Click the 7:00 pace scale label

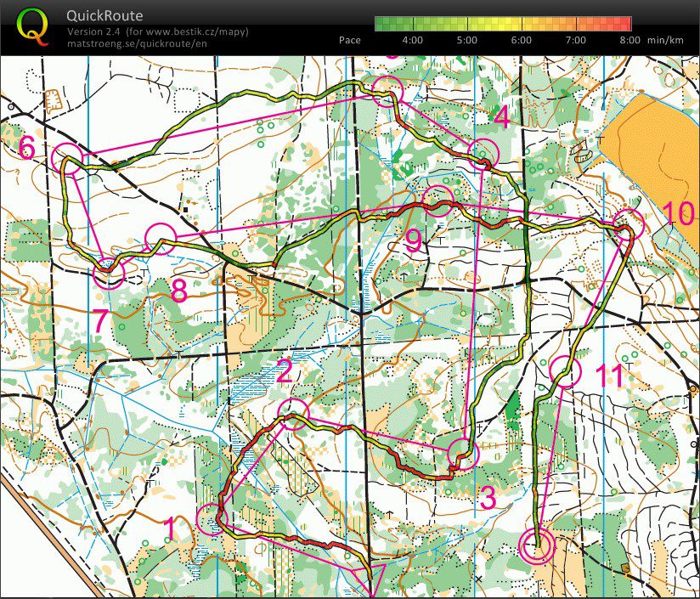click(x=576, y=40)
